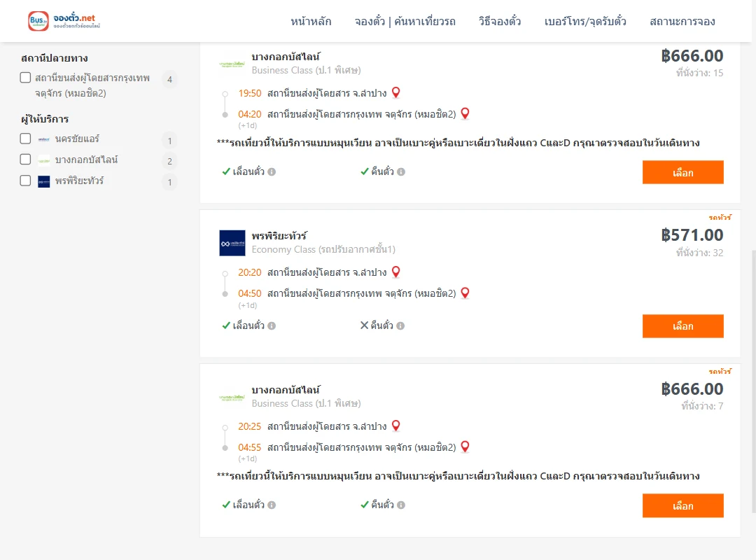The height and width of the screenshot is (560, 756).
Task: Tick the หมอชิต2 destination station checkbox
Action: [x=26, y=78]
